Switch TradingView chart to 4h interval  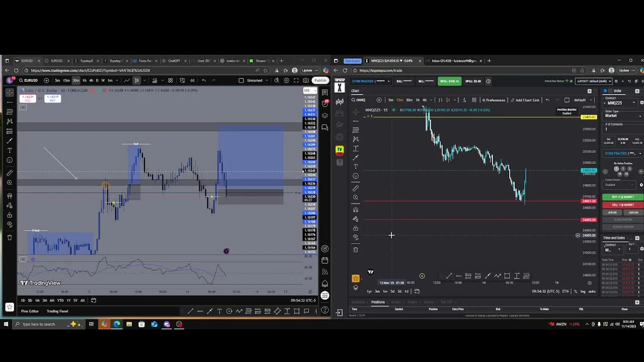[91, 80]
